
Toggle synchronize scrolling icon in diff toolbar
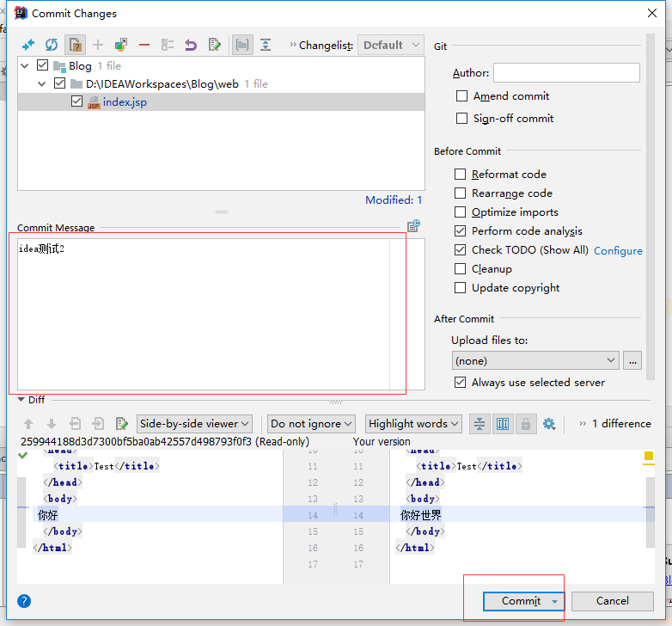click(503, 424)
